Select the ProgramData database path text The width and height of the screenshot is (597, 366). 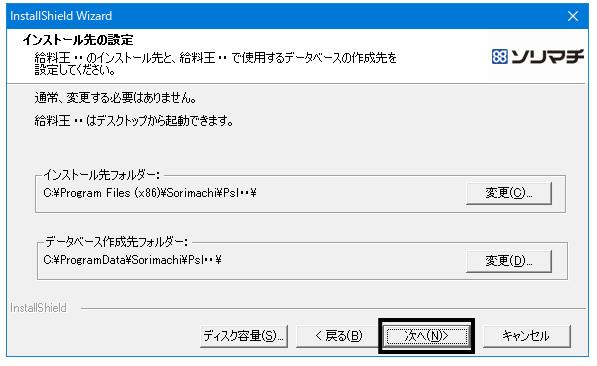point(132,260)
